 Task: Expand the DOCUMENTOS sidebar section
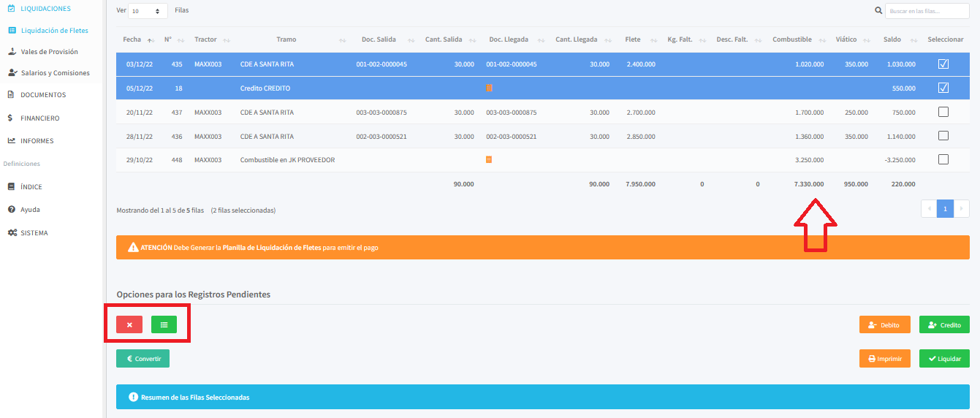[x=43, y=95]
